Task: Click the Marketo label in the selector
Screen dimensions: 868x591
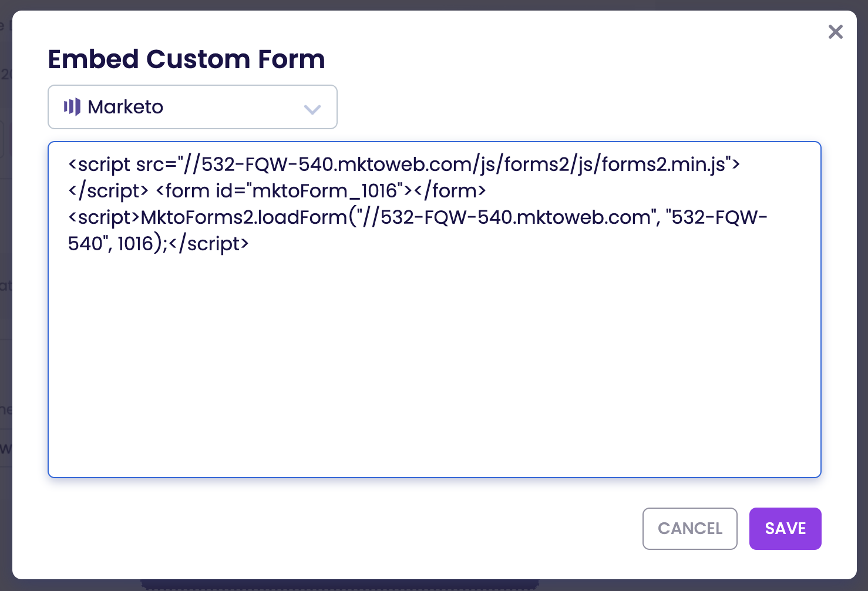Action: tap(125, 107)
